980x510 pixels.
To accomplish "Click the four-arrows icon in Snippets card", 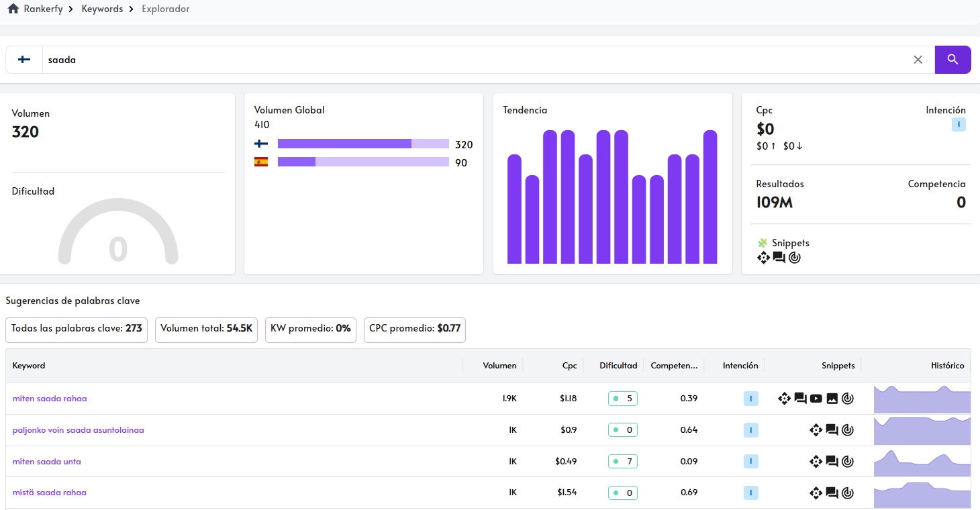I will coord(763,257).
